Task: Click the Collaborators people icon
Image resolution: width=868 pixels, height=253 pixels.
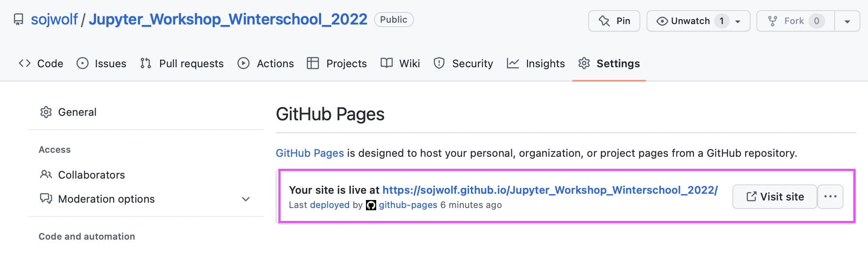Action: pyautogui.click(x=46, y=175)
